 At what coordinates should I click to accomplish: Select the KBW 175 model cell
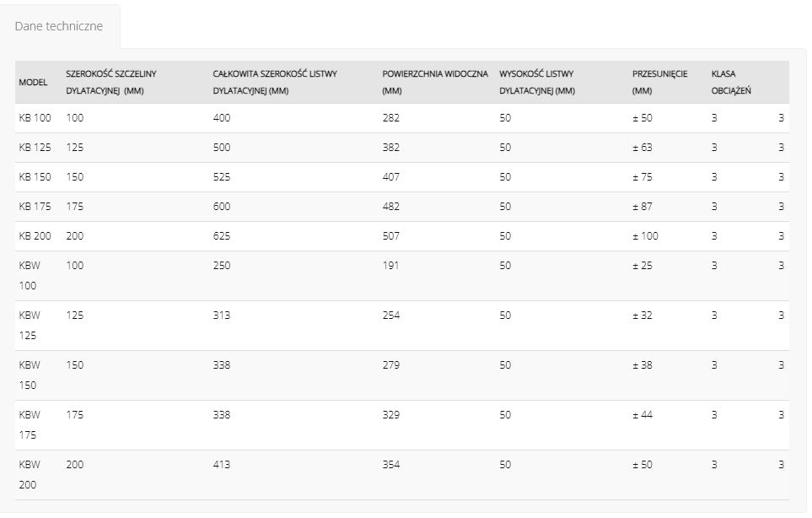pyautogui.click(x=30, y=424)
